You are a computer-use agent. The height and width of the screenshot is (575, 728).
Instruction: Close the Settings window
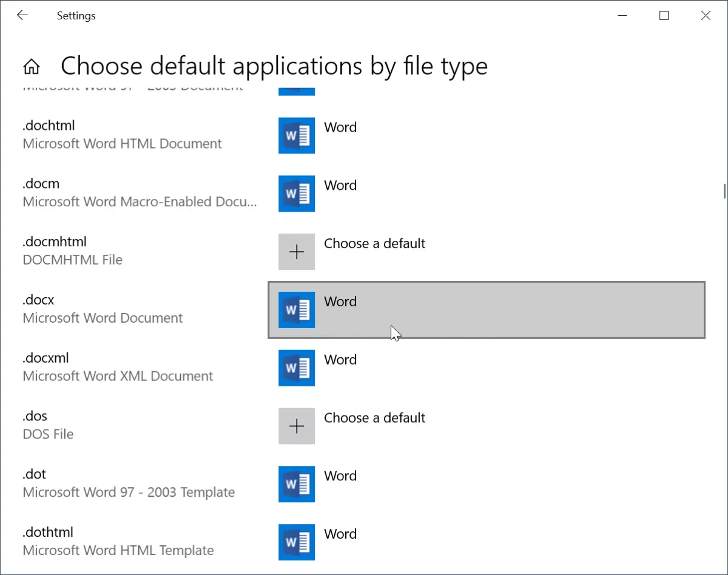pyautogui.click(x=706, y=16)
